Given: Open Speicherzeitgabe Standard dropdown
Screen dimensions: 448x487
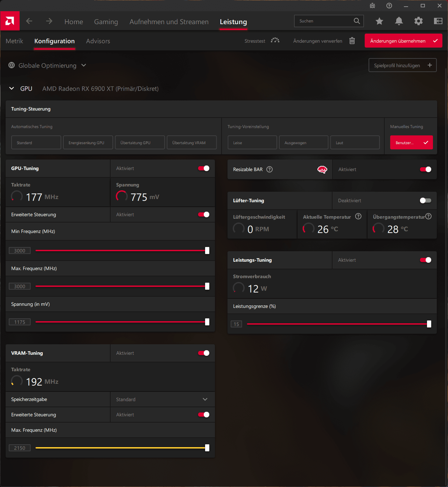Looking at the screenshot, I should 162,399.
